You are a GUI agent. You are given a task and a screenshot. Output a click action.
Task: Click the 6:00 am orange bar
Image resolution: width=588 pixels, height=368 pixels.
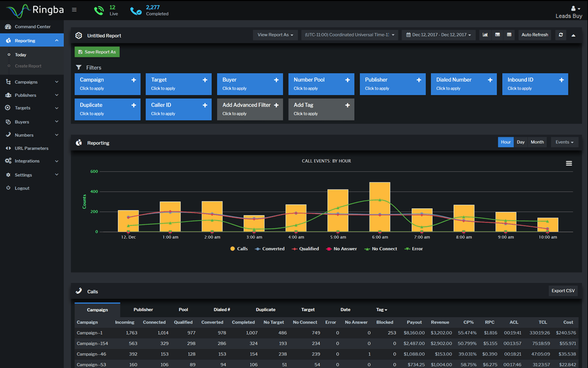tap(379, 207)
